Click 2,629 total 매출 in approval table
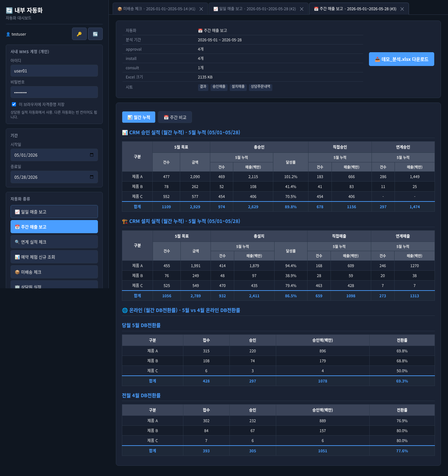The height and width of the screenshot is (476, 448). [253, 207]
